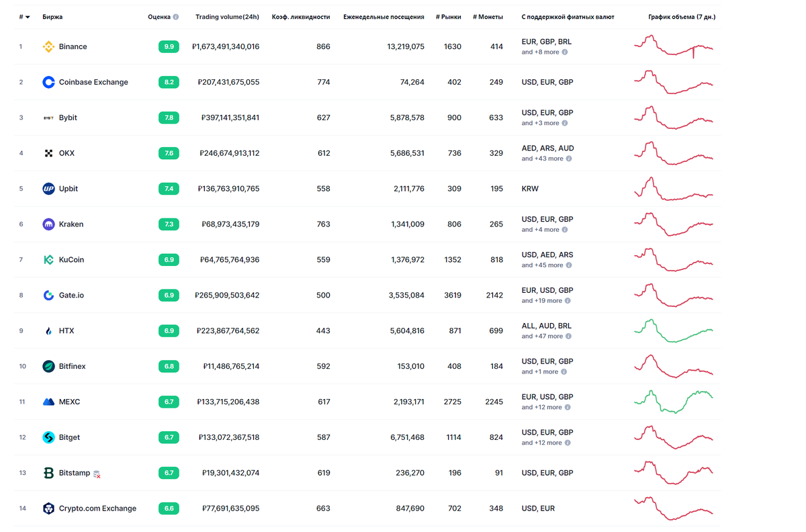Click Binance 7-day volume chart
This screenshot has height=532, width=806.
click(x=674, y=46)
